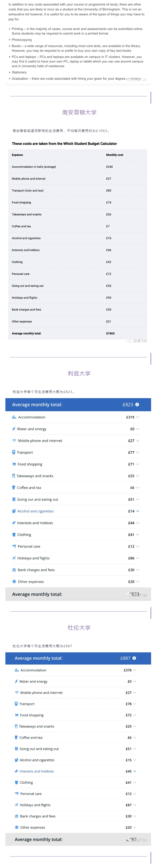Click the lightning icon for Leeds Water and energy
This screenshot has width=156, height=868.
pos(14,429)
